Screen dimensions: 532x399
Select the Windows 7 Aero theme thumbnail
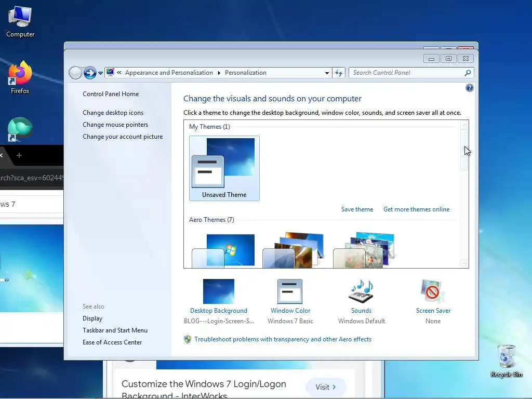coord(223,250)
